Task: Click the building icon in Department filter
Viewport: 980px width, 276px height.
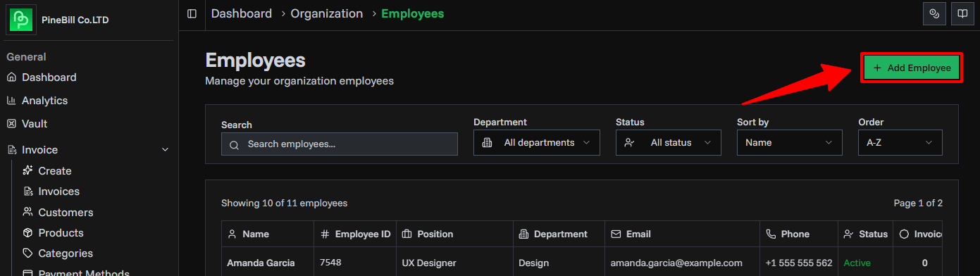Action: (487, 143)
